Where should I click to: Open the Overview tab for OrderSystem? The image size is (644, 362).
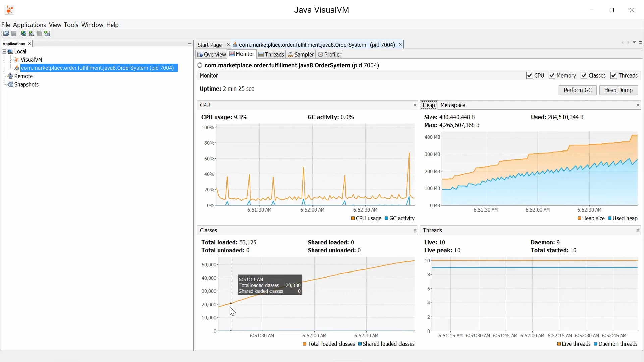[x=212, y=54]
